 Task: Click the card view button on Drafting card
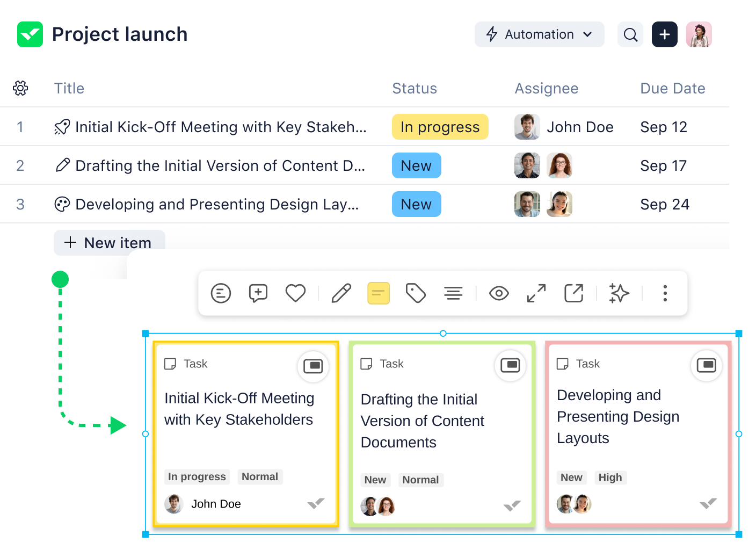click(x=510, y=365)
